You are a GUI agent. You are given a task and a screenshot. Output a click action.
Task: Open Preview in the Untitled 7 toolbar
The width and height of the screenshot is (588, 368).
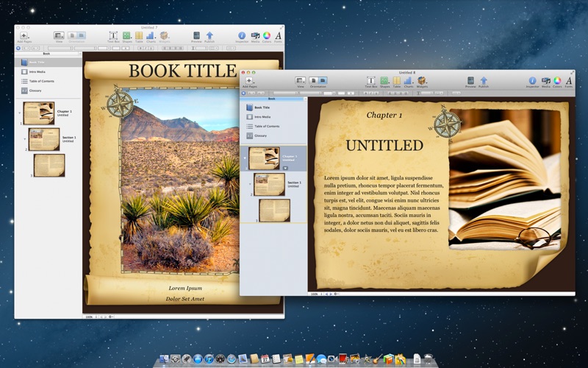coord(196,35)
